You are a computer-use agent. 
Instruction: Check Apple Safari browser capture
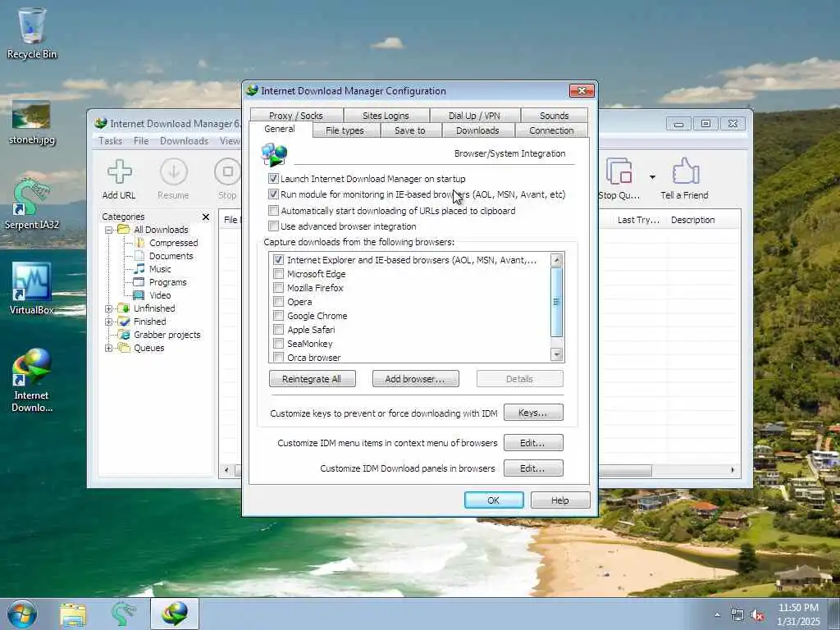[278, 330]
